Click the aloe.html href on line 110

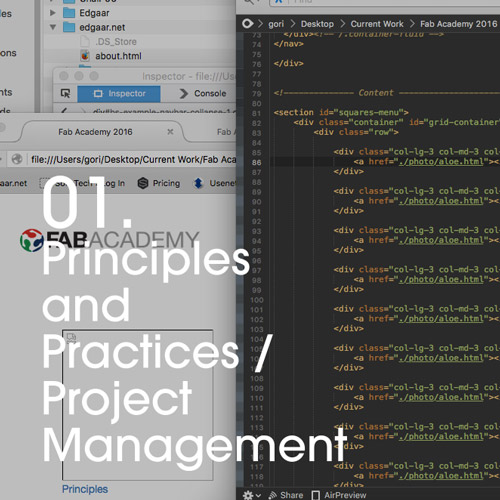tap(441, 397)
